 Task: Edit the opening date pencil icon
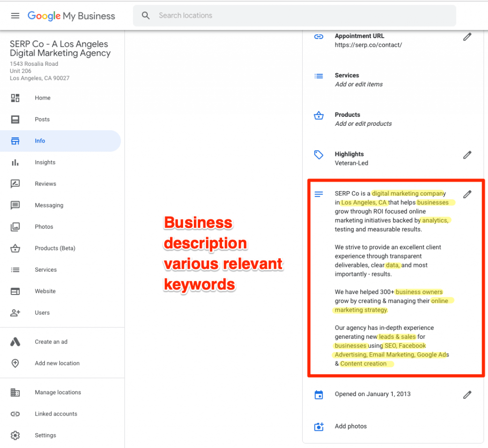pyautogui.click(x=467, y=395)
